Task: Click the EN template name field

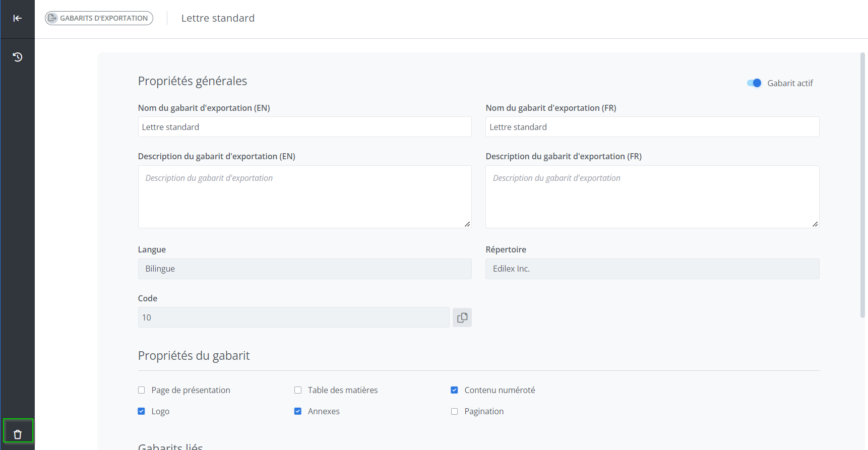Action: [x=304, y=127]
